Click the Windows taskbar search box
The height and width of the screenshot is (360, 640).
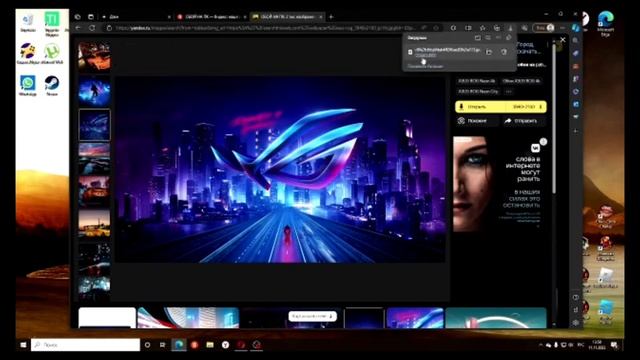[x=86, y=345]
